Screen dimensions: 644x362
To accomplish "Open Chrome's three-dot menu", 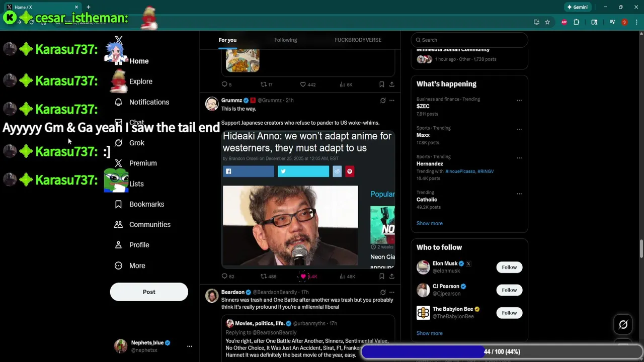I will point(636,22).
